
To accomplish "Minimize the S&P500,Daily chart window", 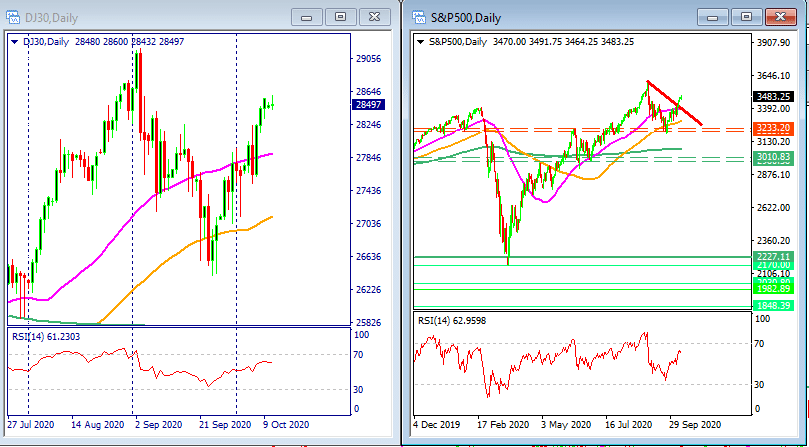I will pos(713,17).
